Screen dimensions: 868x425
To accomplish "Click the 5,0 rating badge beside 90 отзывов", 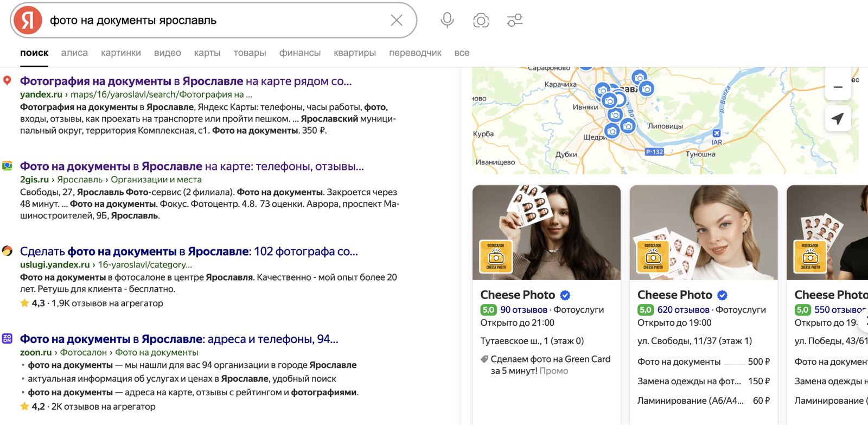I will [488, 310].
